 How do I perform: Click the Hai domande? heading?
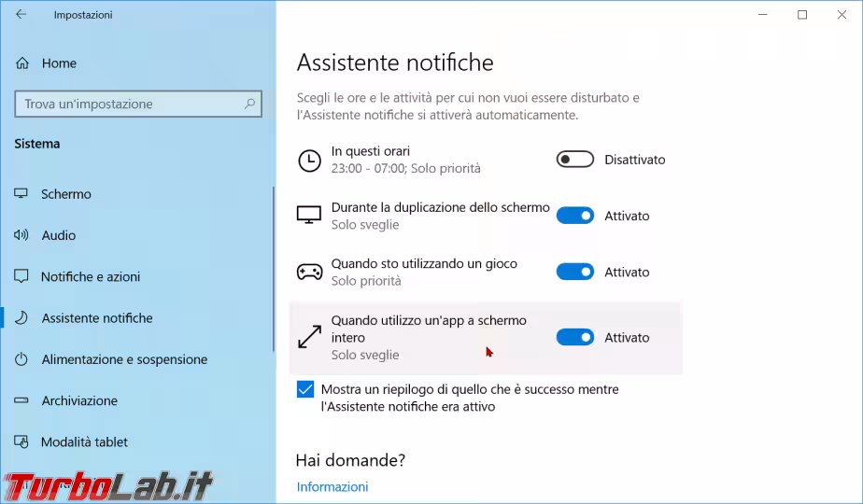pos(350,460)
